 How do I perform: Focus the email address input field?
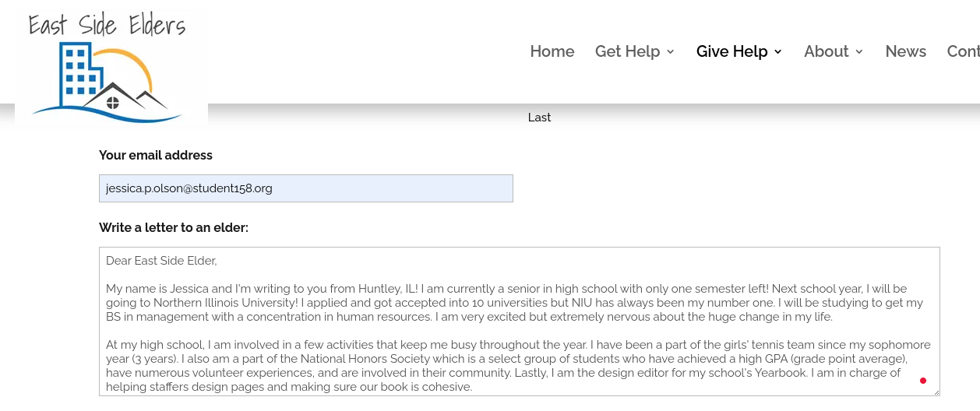pyautogui.click(x=306, y=188)
